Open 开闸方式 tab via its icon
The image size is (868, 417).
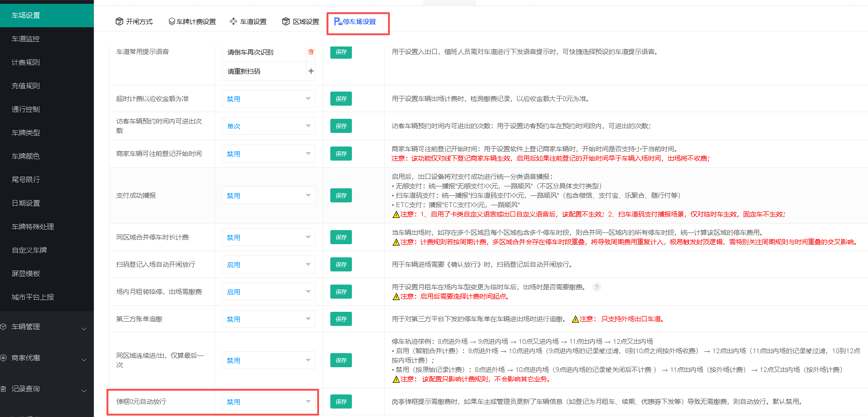point(119,22)
